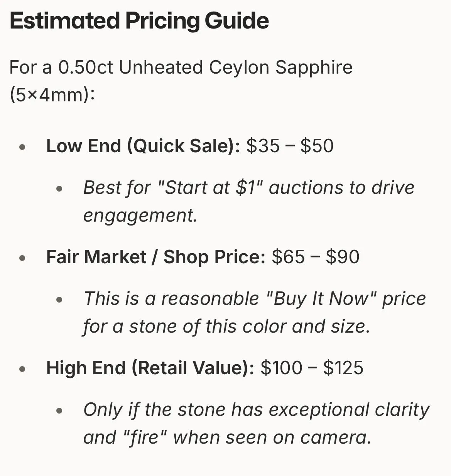Click the 0.50ct Unheated Ceylon Sapphire text
Viewport: 451px width, 476px height.
205,67
